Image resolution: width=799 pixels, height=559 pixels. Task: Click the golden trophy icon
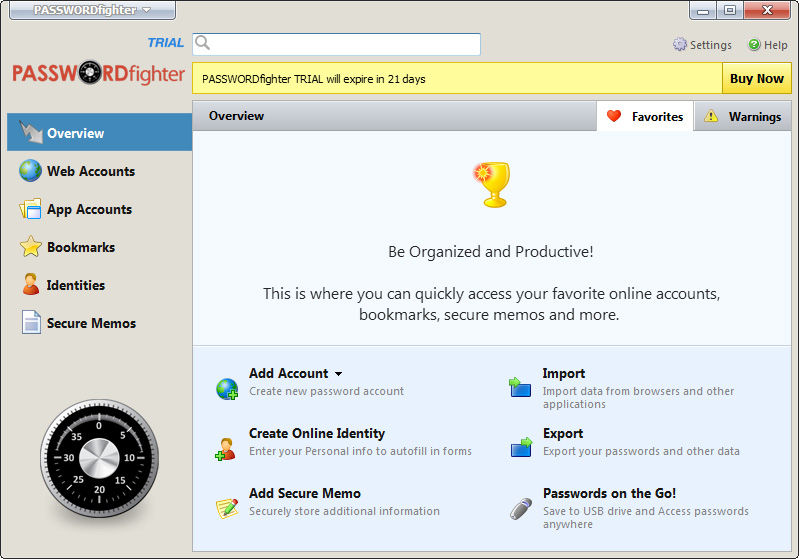tap(492, 184)
